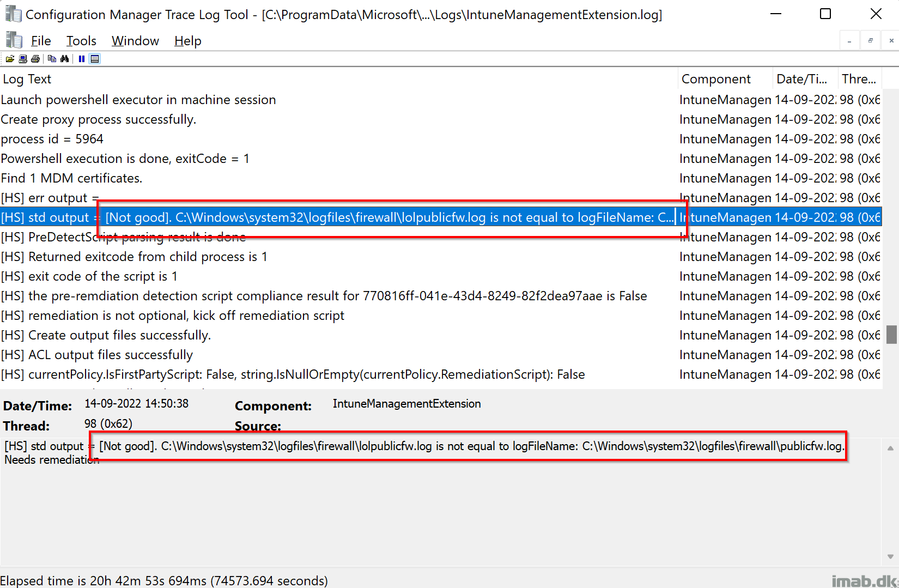Select the '[HS] err output =' row
The height and width of the screenshot is (588, 899).
click(441, 198)
